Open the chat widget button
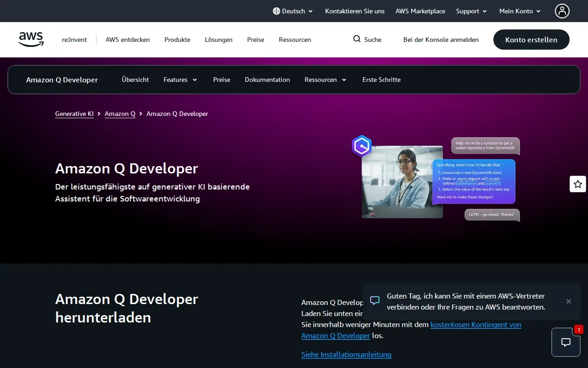The height and width of the screenshot is (368, 588). (566, 342)
